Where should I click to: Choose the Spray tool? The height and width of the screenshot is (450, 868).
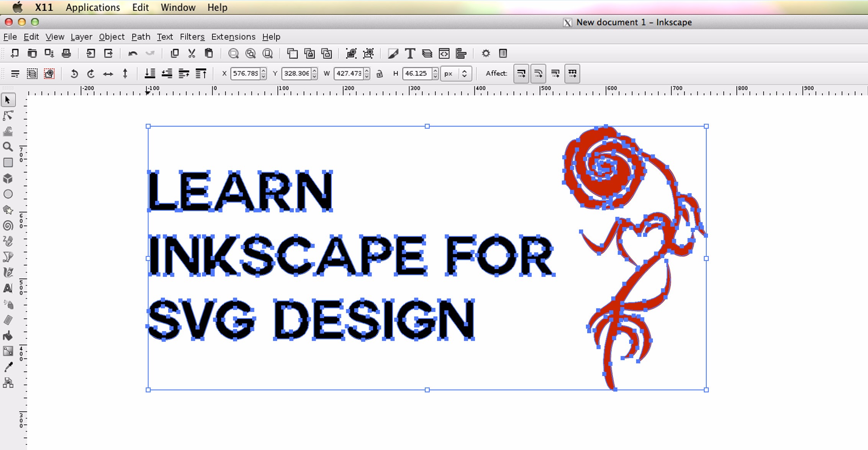coord(8,304)
